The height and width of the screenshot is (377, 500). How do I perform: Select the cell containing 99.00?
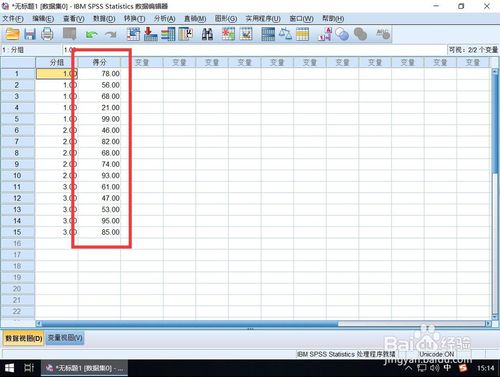point(99,119)
